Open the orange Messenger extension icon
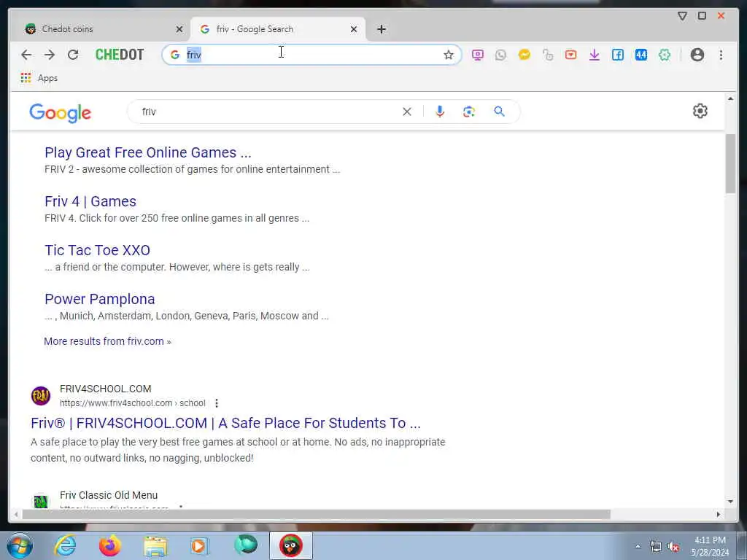This screenshot has width=747, height=560. pos(524,55)
